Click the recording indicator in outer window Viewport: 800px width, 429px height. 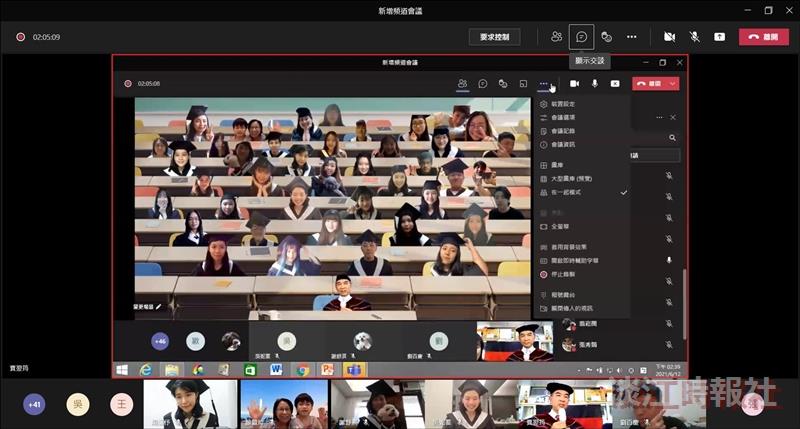[x=20, y=37]
